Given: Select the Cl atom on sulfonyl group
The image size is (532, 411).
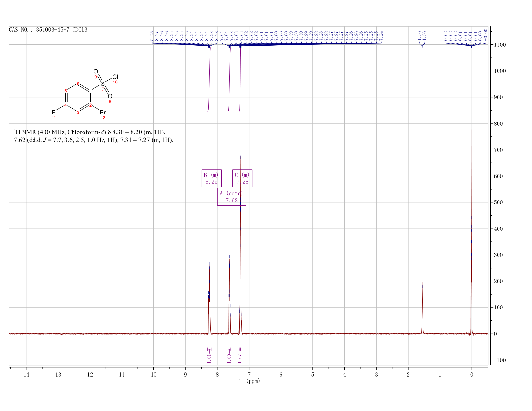Looking at the screenshot, I should [x=115, y=77].
